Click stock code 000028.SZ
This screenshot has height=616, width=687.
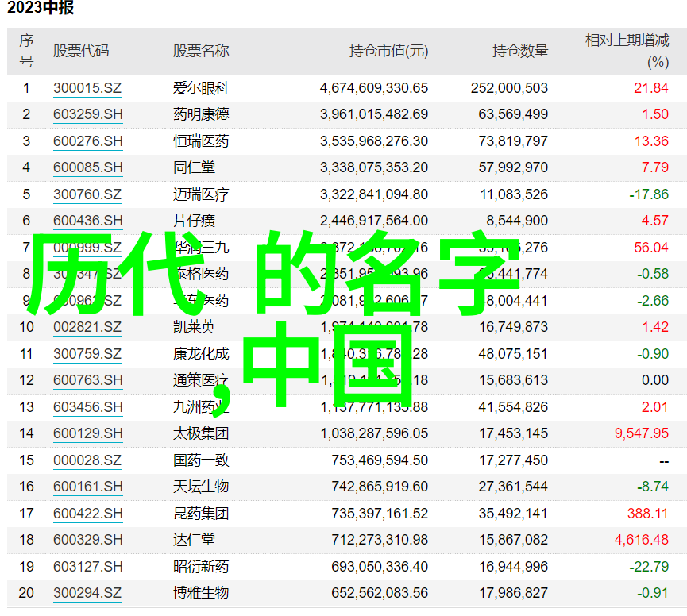click(87, 460)
